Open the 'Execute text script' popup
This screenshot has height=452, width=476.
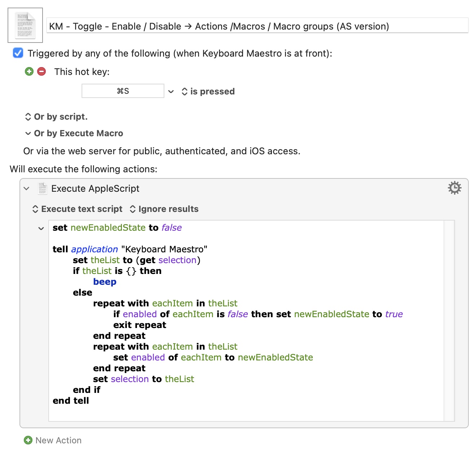click(78, 209)
